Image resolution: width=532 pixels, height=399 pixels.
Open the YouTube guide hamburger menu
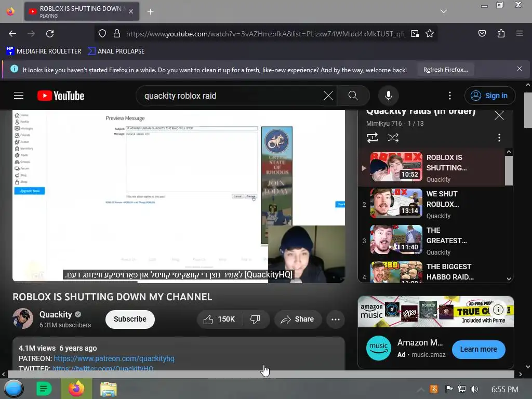[x=19, y=96]
